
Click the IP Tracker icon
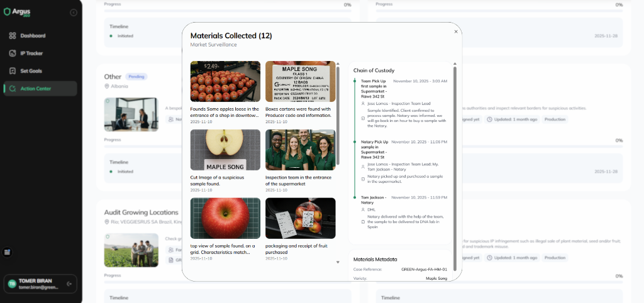pyautogui.click(x=13, y=53)
